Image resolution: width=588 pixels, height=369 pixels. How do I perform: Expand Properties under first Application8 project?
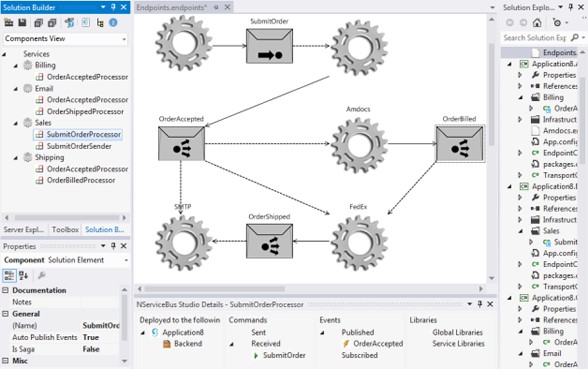[x=520, y=75]
